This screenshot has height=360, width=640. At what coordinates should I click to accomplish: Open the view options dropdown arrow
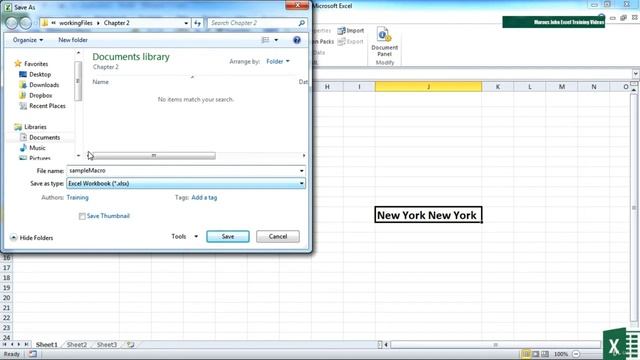[x=276, y=40]
